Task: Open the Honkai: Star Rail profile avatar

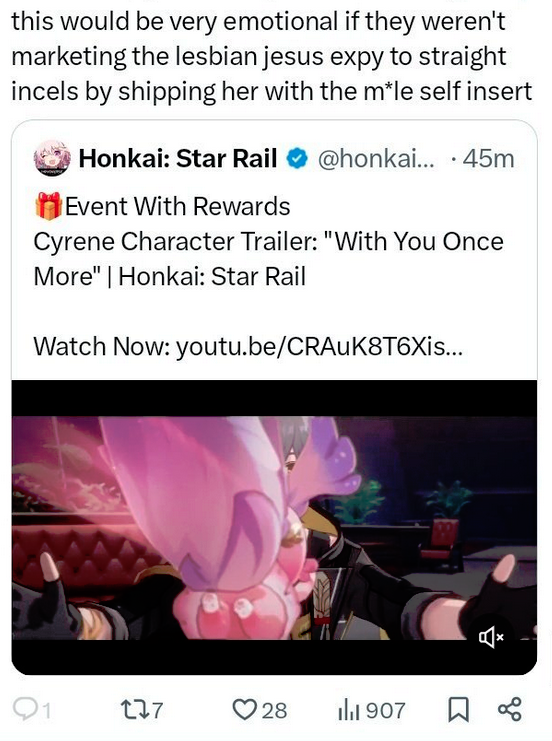Action: tap(52, 158)
